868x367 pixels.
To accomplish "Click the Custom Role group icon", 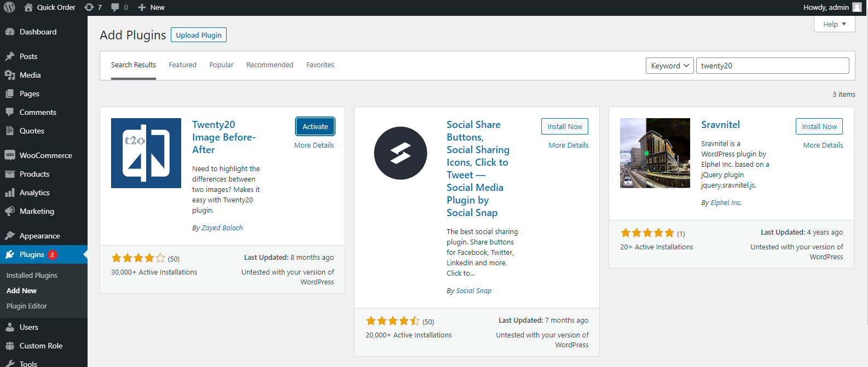I will pos(10,346).
